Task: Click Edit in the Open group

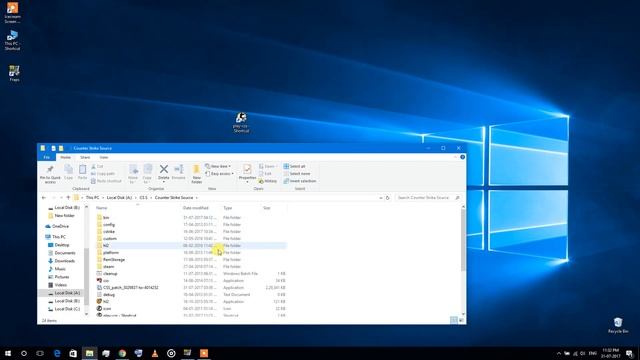Action: [x=265, y=173]
